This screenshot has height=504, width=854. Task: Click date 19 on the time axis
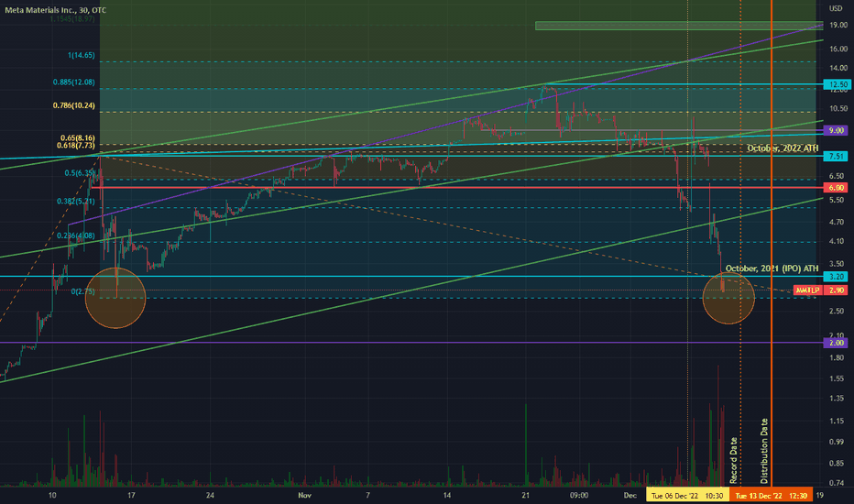pyautogui.click(x=820, y=495)
